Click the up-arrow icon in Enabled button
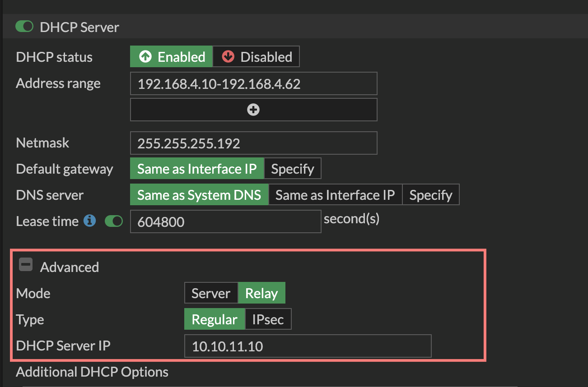 tap(145, 56)
